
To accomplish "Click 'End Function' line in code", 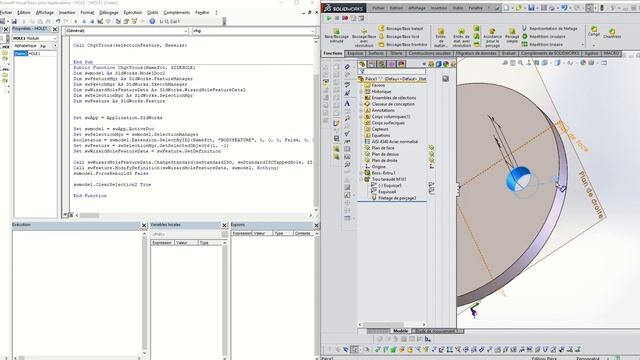I will [x=90, y=196].
